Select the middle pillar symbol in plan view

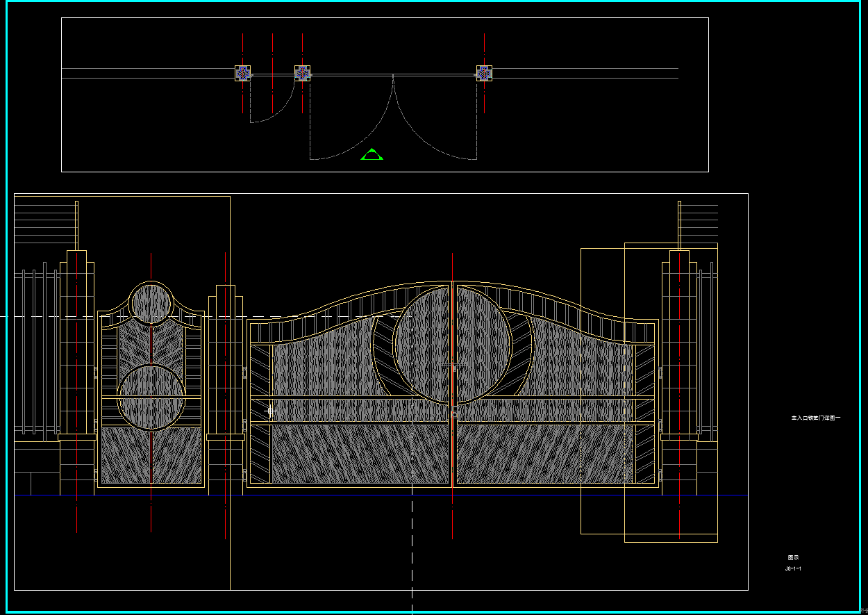click(x=302, y=73)
